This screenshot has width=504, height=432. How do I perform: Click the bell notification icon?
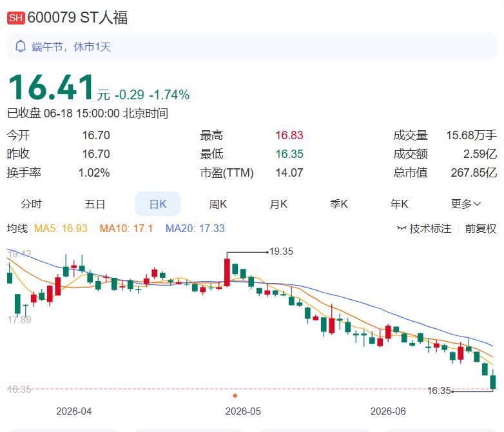pos(21,46)
